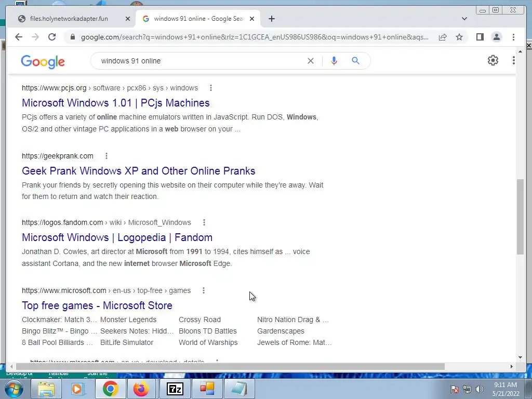Click Bloons TD Battles sitelink
The image size is (532, 399).
[x=208, y=331]
